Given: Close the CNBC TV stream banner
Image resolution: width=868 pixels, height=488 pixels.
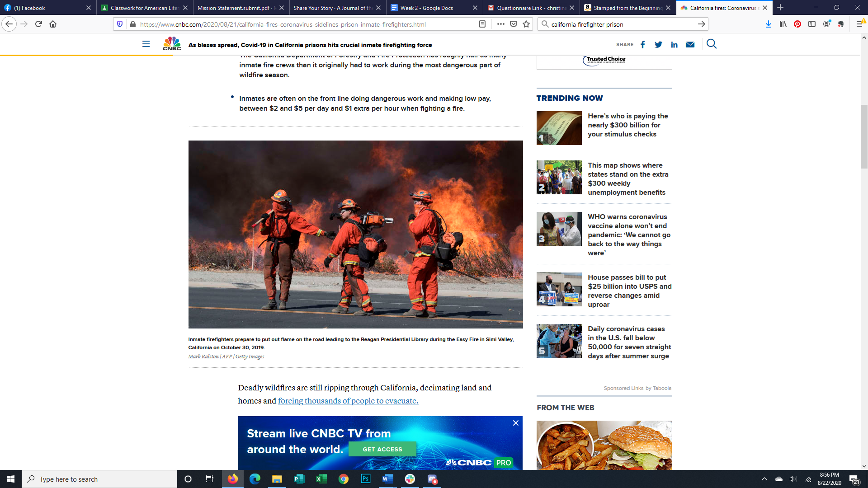Looking at the screenshot, I should [515, 423].
